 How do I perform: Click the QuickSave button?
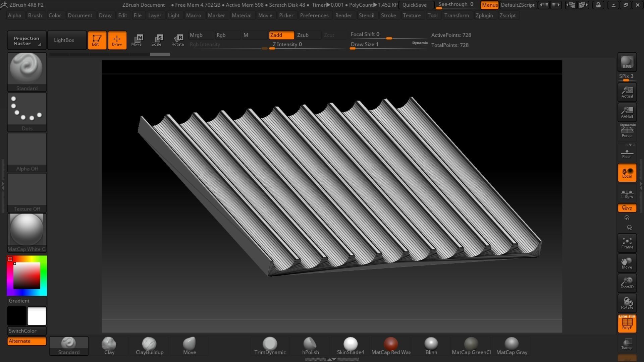pyautogui.click(x=416, y=5)
